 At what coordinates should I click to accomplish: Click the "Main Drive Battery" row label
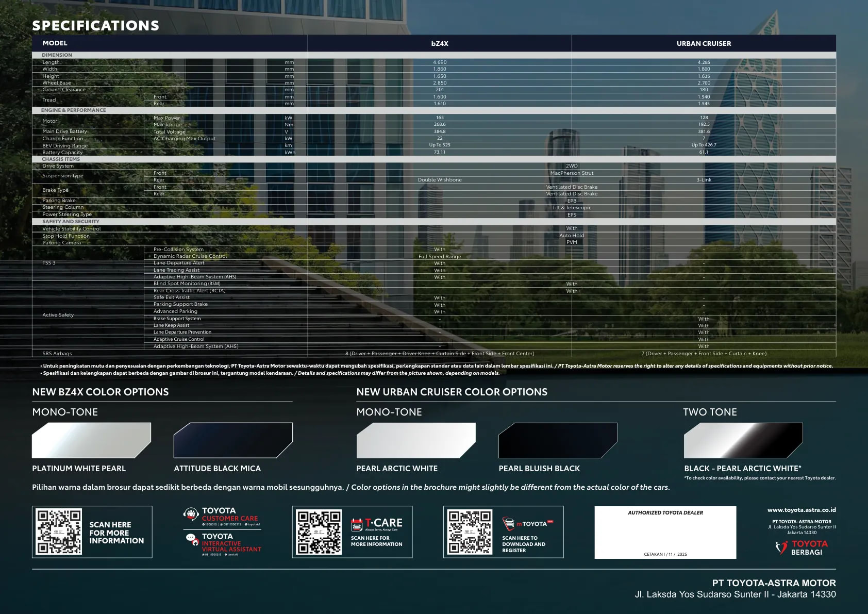click(64, 131)
